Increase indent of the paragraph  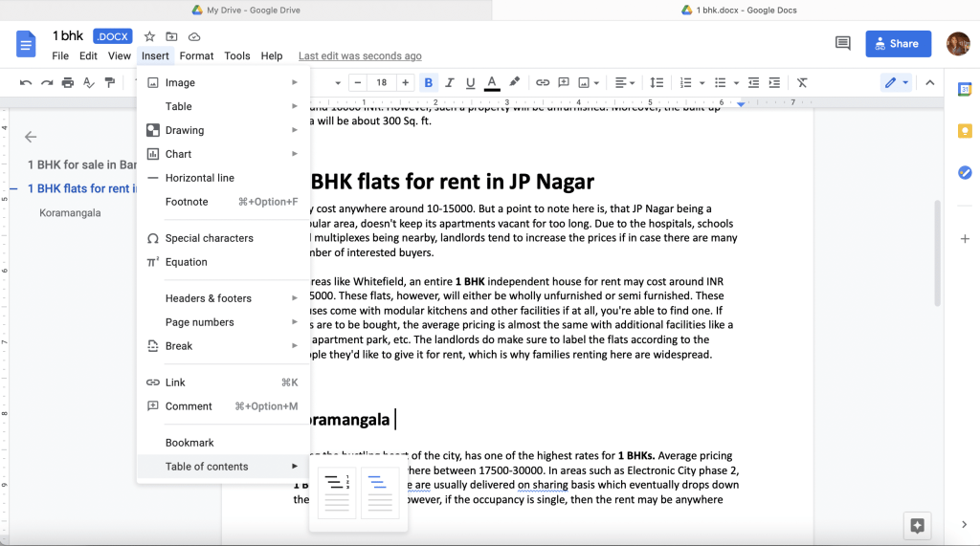click(774, 82)
